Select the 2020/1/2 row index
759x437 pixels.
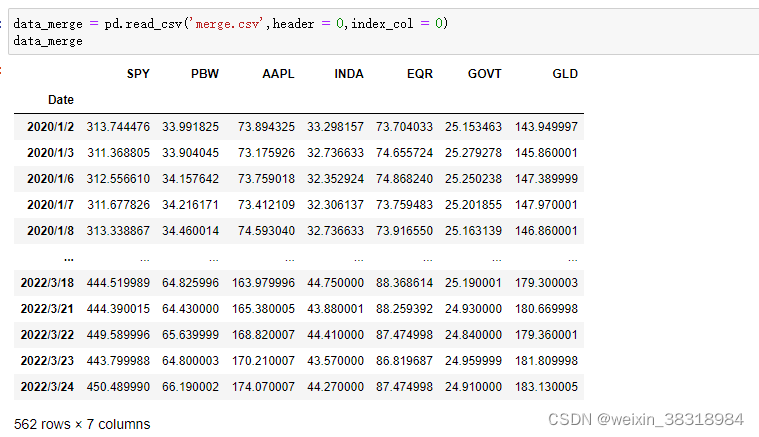(50, 127)
